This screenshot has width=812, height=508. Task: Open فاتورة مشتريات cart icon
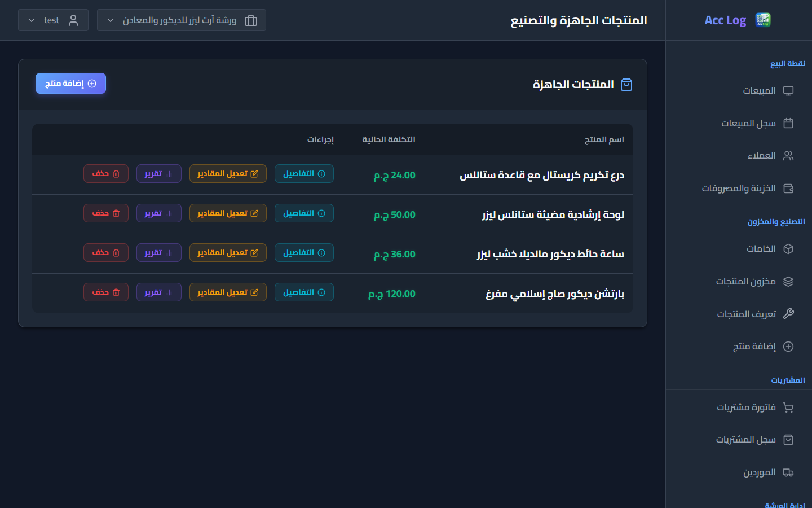click(x=788, y=408)
